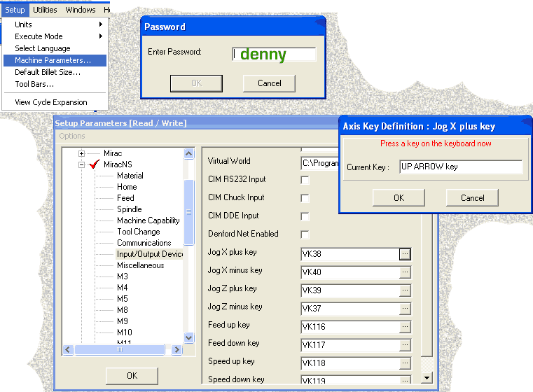Select Machine Parameters menu entry

tap(53, 60)
